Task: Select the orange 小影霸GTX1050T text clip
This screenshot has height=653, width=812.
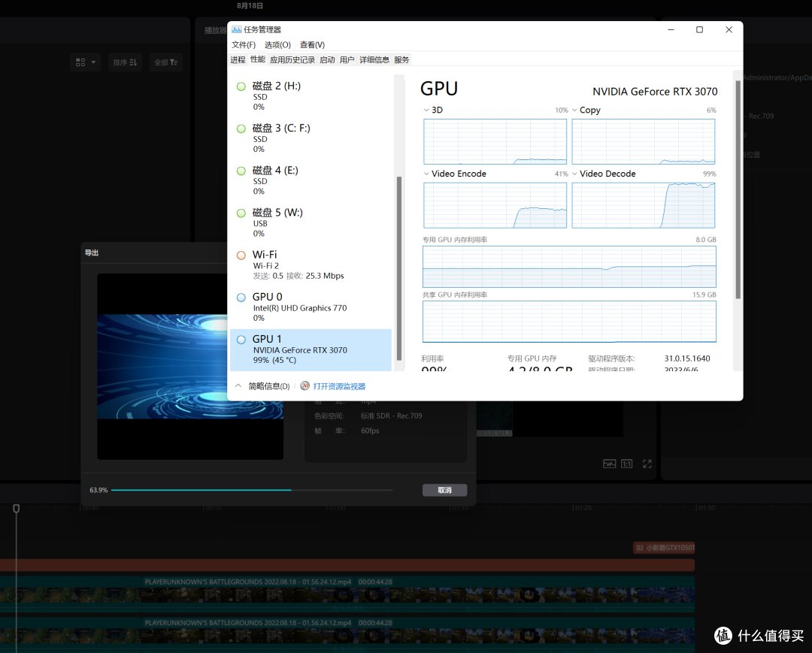Action: coord(664,548)
